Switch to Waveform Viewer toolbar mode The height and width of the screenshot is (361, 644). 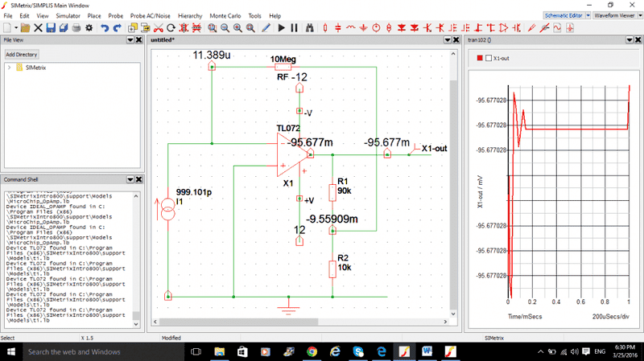tap(614, 15)
